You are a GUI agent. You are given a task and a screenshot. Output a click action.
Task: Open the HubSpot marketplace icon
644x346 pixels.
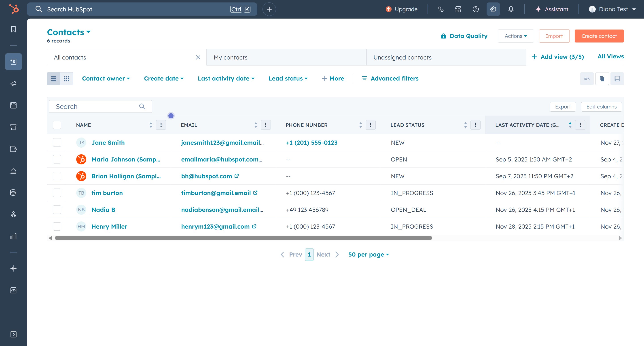tap(458, 9)
